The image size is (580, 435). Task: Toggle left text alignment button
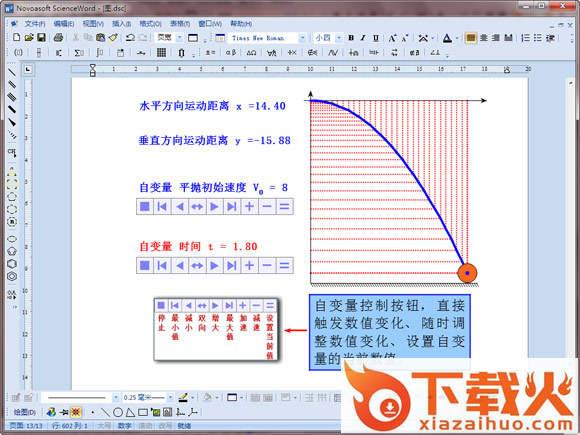pyautogui.click(x=471, y=38)
